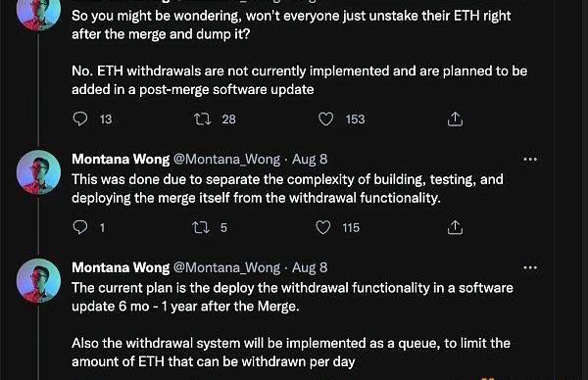Image resolution: width=588 pixels, height=380 pixels.
Task: Like the tweet with 115 likes
Action: pyautogui.click(x=322, y=227)
